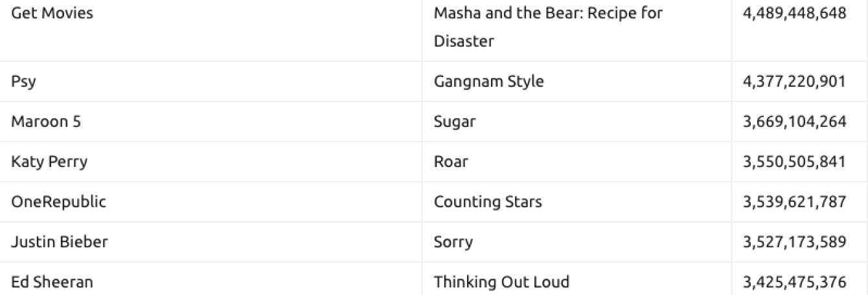Image resolution: width=868 pixels, height=295 pixels.
Task: Select the 3,550,505,841 views value
Action: pos(797,162)
